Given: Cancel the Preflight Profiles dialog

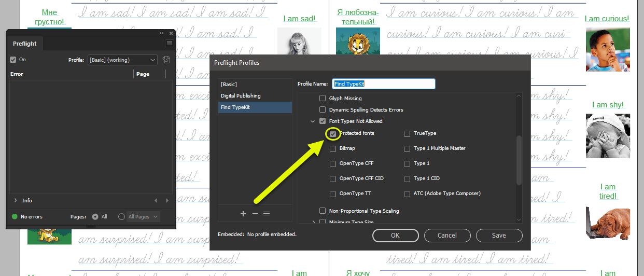Looking at the screenshot, I should point(447,236).
